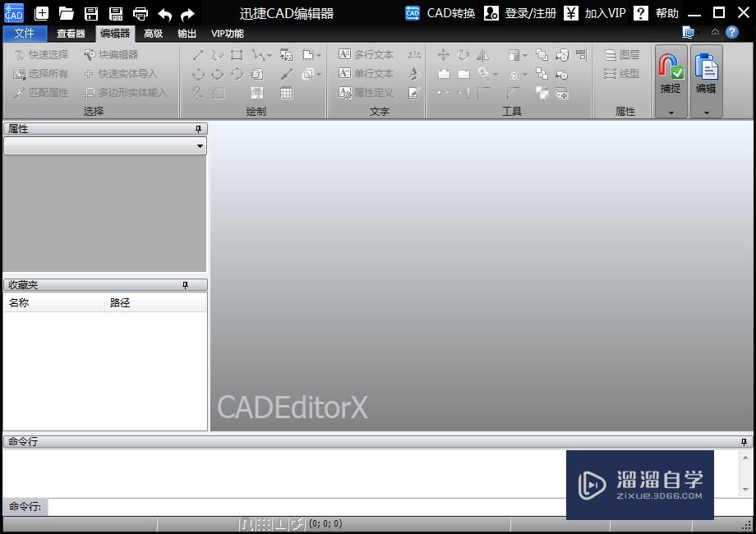Switch to the 高级 ribbon tab
The width and height of the screenshot is (756, 534).
click(x=153, y=34)
